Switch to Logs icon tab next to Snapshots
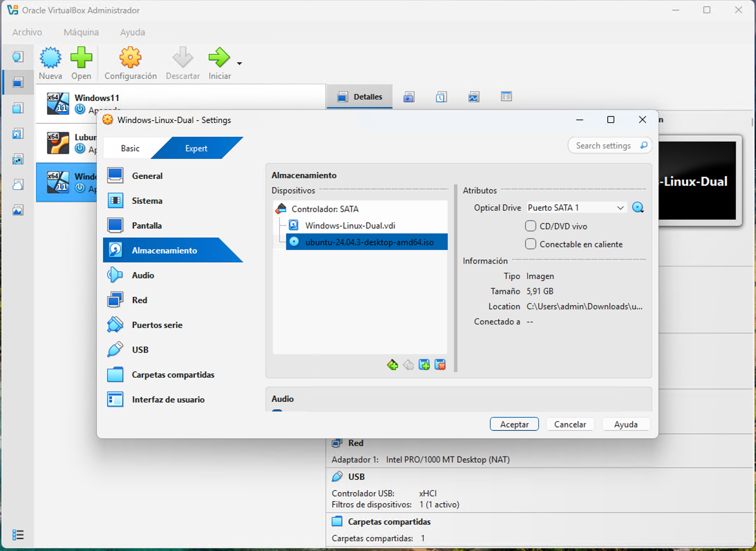 441,97
